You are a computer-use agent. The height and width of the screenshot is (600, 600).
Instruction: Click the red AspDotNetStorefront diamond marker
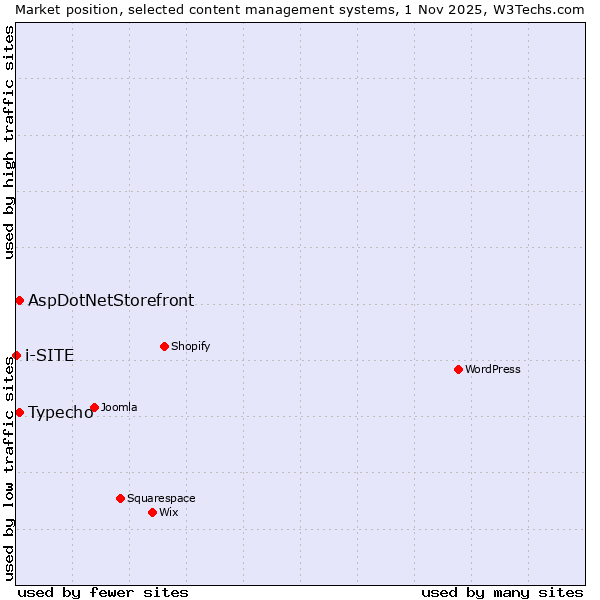click(19, 300)
